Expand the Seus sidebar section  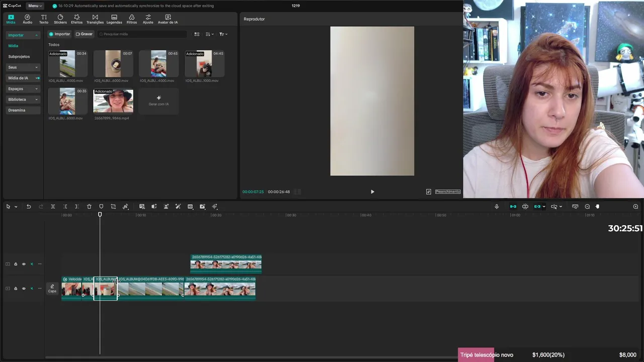[x=23, y=67]
